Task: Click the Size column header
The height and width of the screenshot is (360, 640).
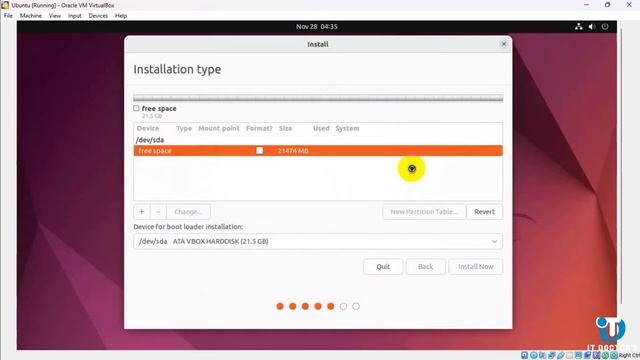Action: tap(285, 128)
